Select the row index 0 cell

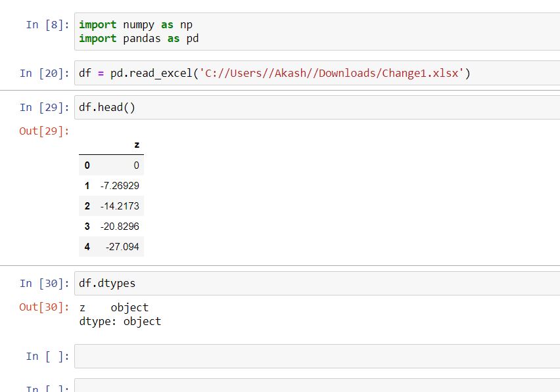pos(87,165)
